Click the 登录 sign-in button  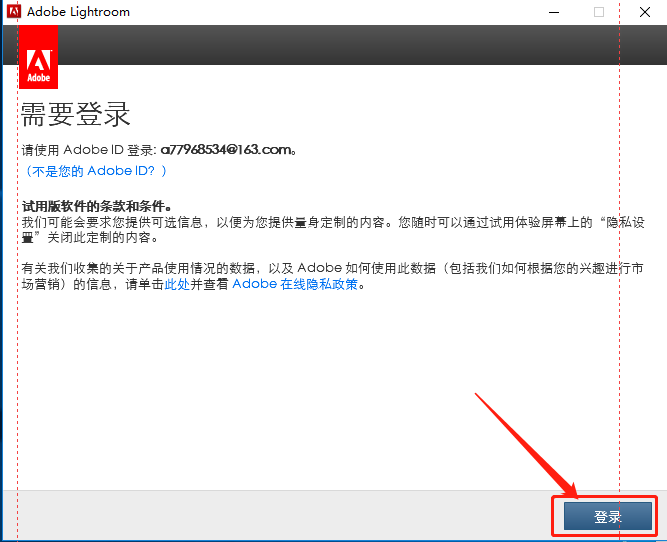pyautogui.click(x=607, y=516)
